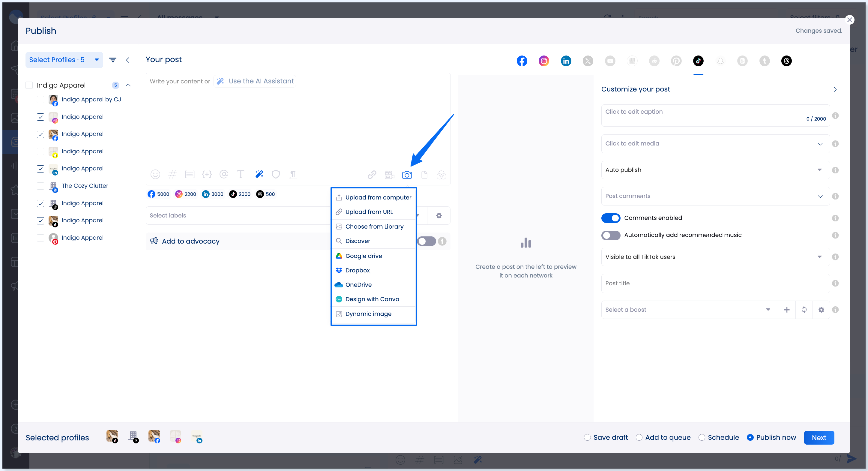Click the Post title input field

(x=715, y=283)
